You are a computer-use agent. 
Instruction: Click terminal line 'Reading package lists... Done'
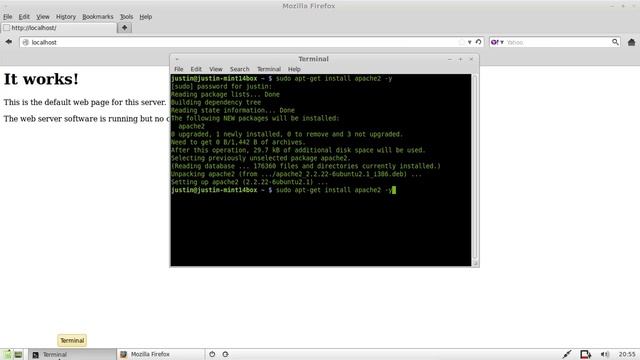point(225,94)
